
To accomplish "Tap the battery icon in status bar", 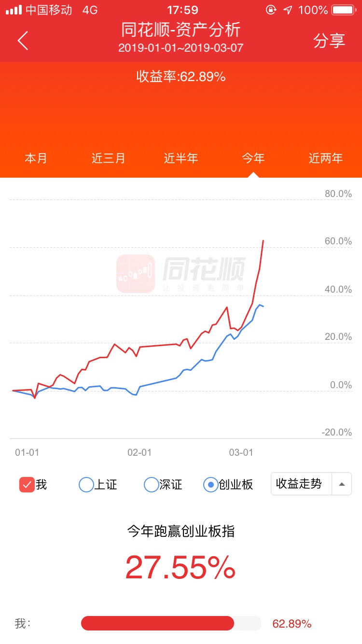I will pos(343,10).
